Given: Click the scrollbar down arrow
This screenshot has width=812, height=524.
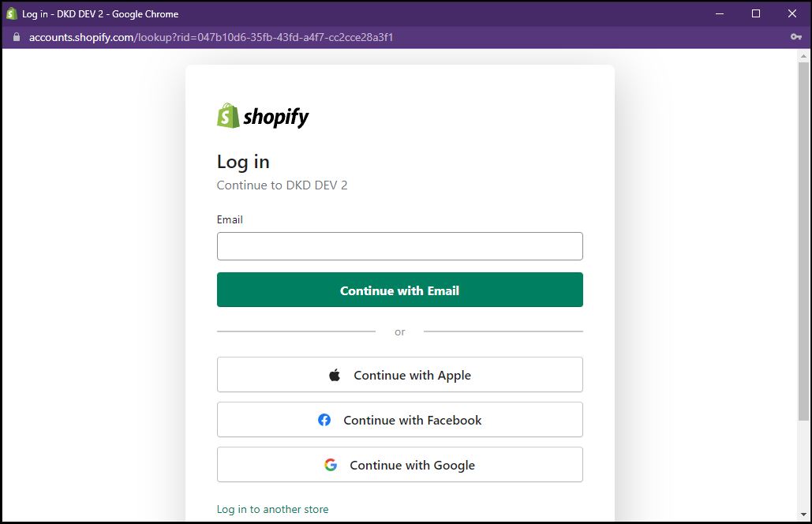Looking at the screenshot, I should tap(803, 515).
